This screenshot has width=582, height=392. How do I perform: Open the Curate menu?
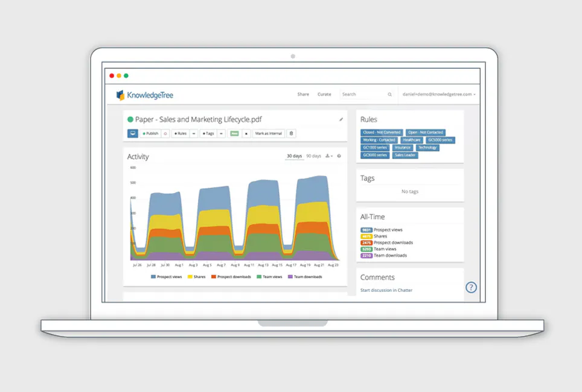pyautogui.click(x=324, y=94)
